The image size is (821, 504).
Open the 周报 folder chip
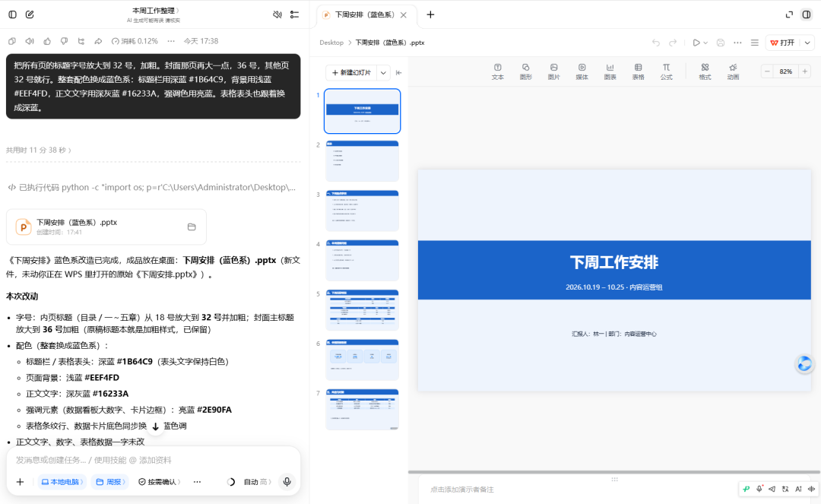point(110,482)
